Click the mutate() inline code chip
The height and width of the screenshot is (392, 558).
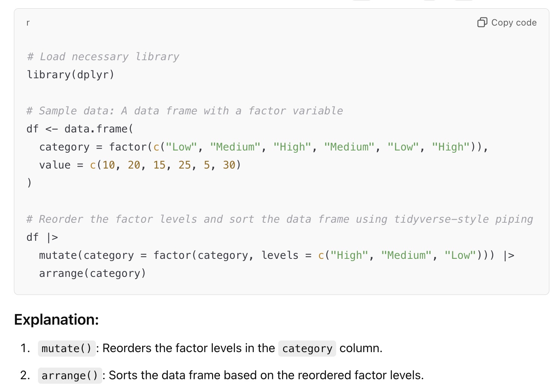click(67, 348)
